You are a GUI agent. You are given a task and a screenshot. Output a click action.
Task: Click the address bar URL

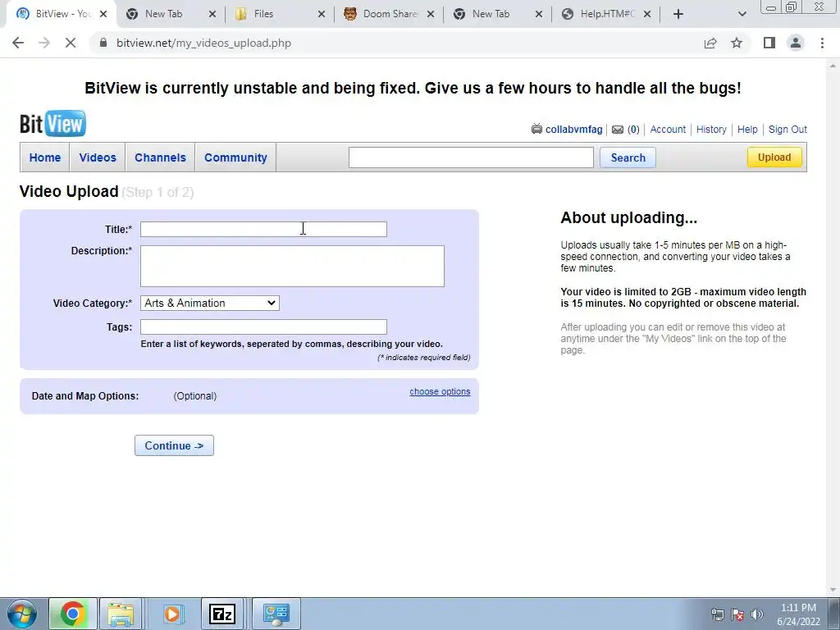(203, 43)
